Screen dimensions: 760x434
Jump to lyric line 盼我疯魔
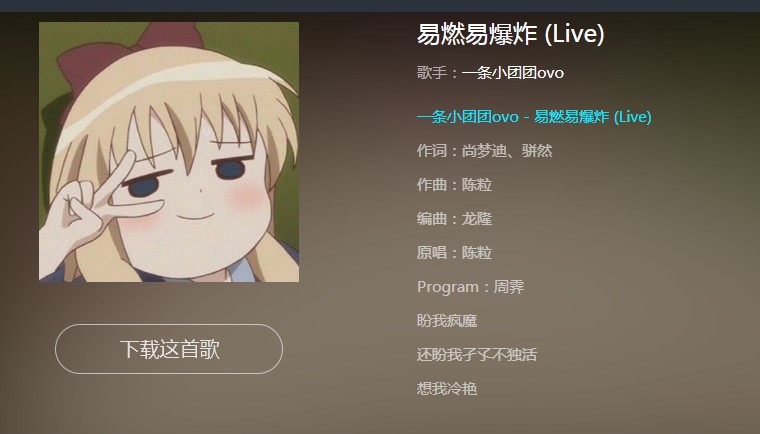[447, 321]
